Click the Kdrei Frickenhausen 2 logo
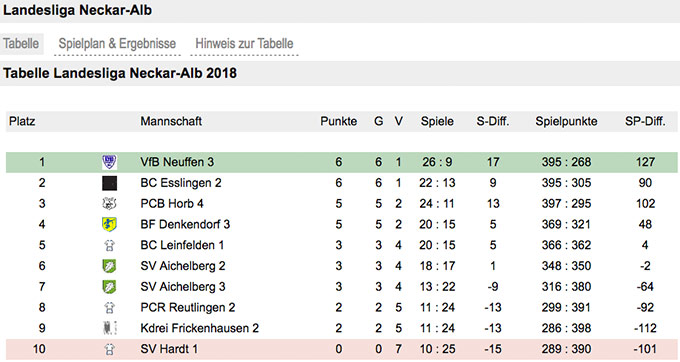 point(109,328)
